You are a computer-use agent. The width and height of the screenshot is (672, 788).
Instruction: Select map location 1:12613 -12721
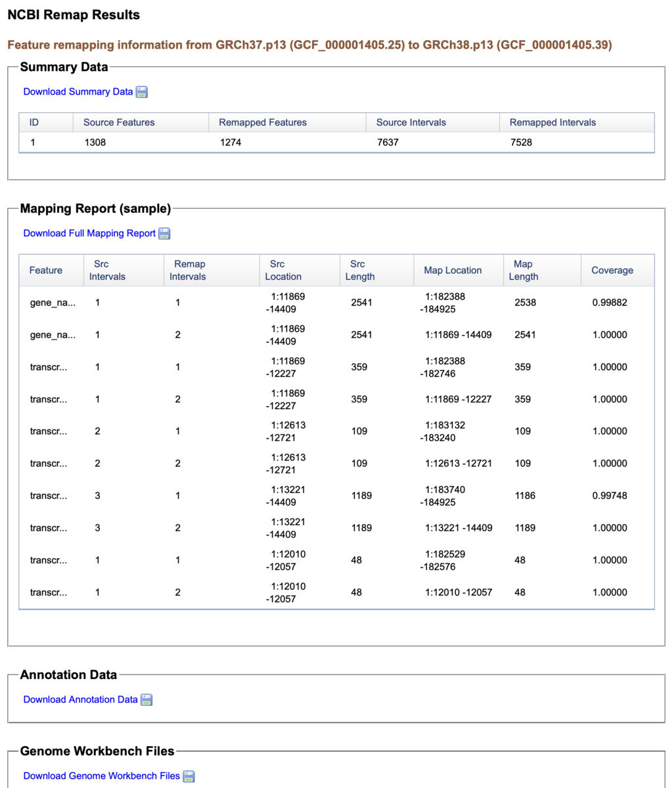(459, 464)
